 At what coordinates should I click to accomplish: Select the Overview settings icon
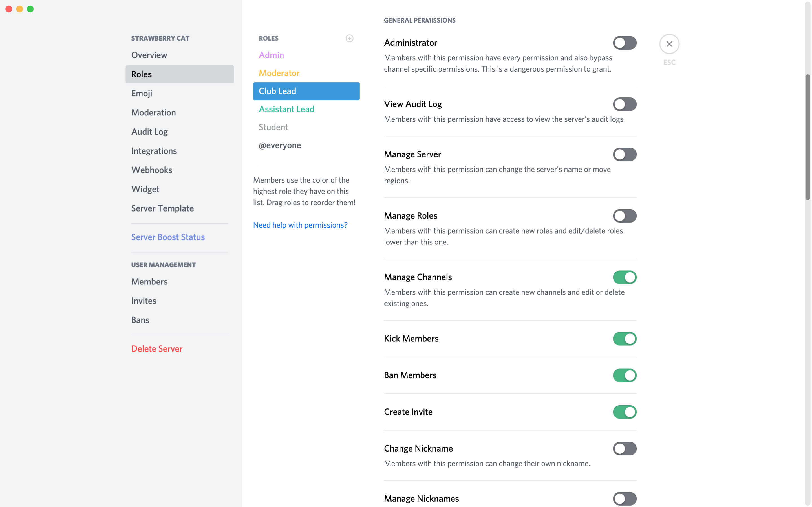[149, 54]
